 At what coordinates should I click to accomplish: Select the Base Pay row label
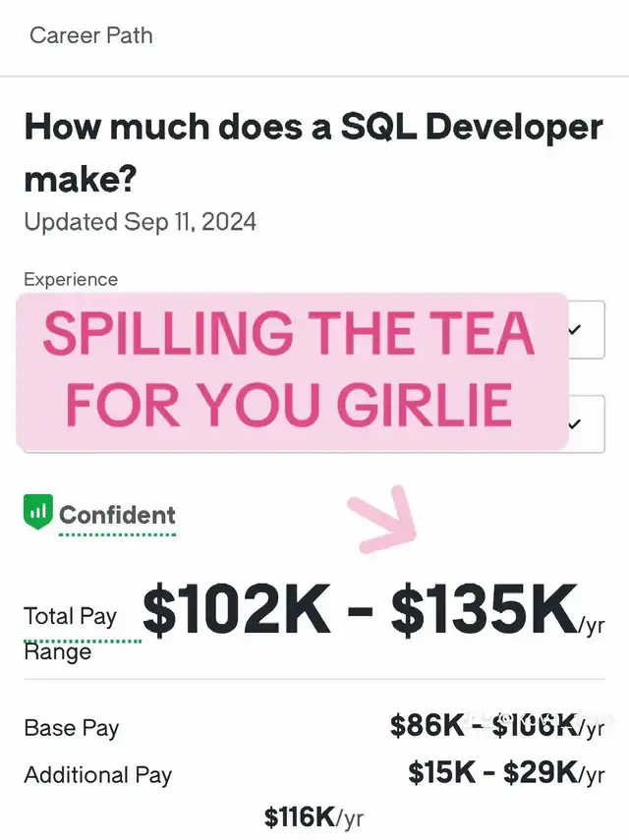[x=71, y=729]
